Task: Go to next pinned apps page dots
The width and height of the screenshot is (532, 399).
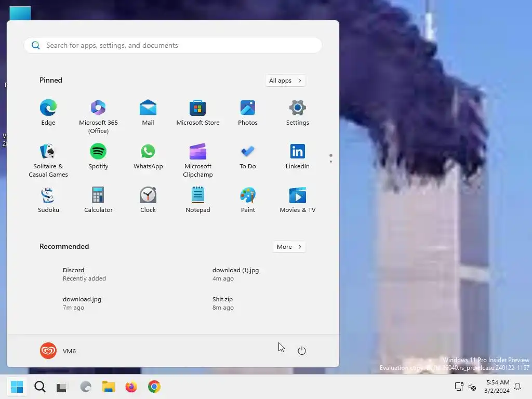Action: click(x=331, y=158)
